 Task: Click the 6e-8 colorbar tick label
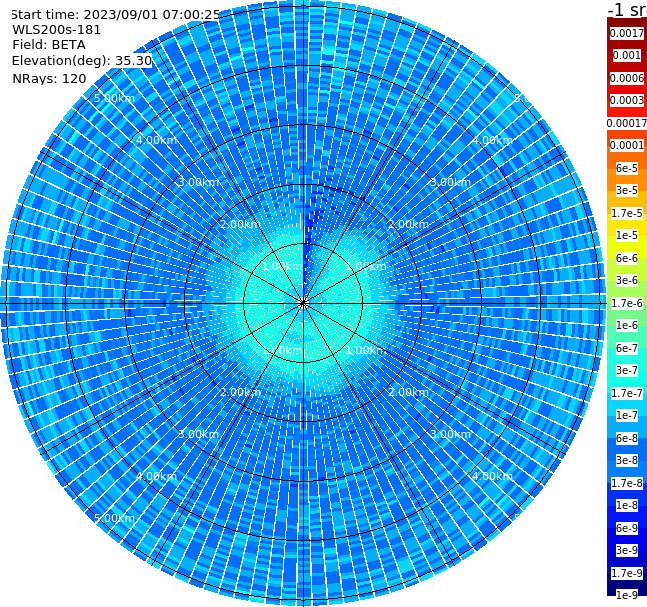pos(627,438)
